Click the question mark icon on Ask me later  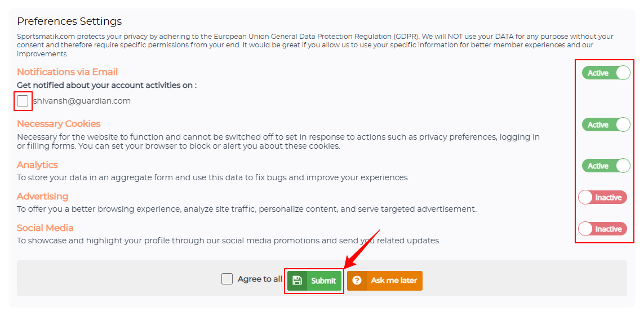coord(357,281)
